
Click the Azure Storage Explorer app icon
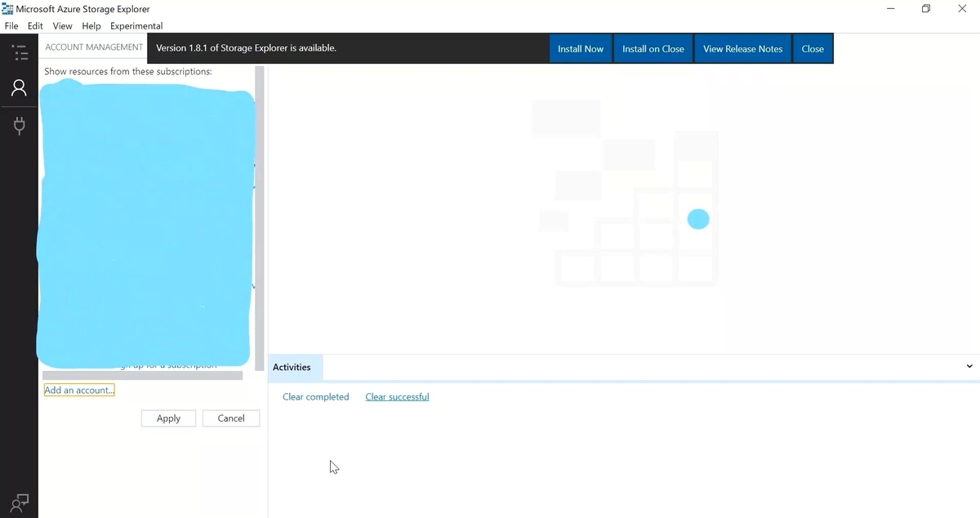click(x=7, y=9)
